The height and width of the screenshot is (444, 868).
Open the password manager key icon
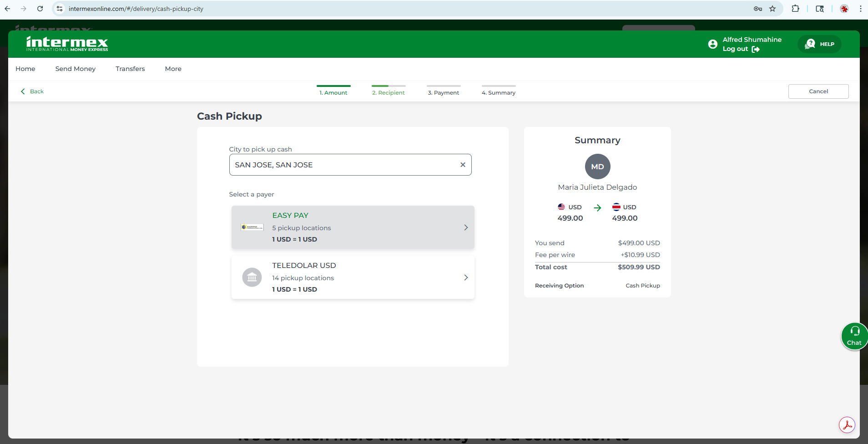click(x=757, y=9)
